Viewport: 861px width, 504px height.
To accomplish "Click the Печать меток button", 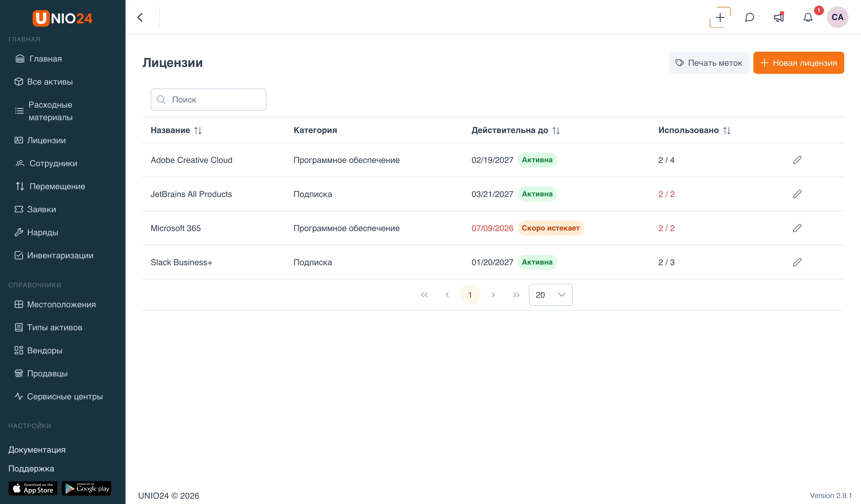I will pyautogui.click(x=709, y=63).
